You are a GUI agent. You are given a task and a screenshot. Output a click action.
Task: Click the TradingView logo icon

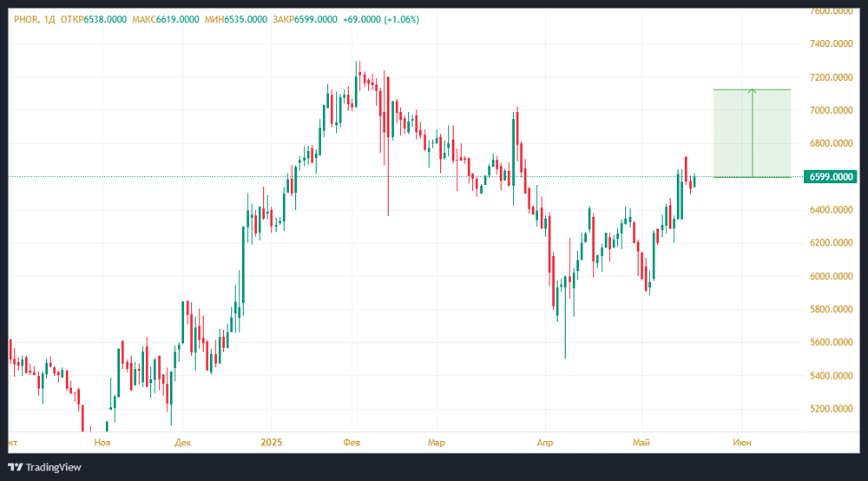15,467
